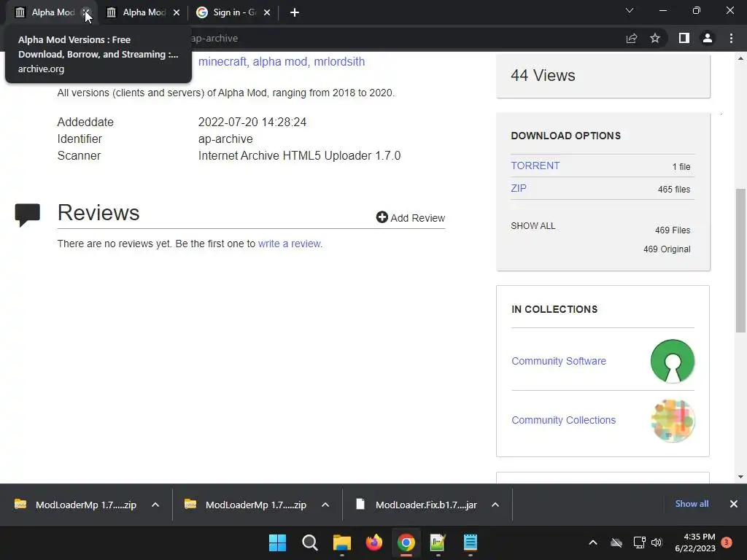Click the page vertical scrollbar thumb
The image size is (747, 560).
740,260
